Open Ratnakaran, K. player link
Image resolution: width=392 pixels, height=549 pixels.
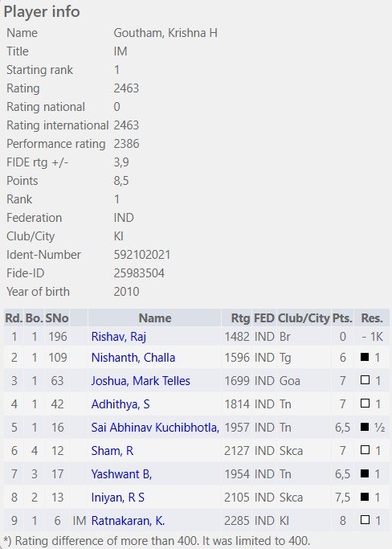128,521
